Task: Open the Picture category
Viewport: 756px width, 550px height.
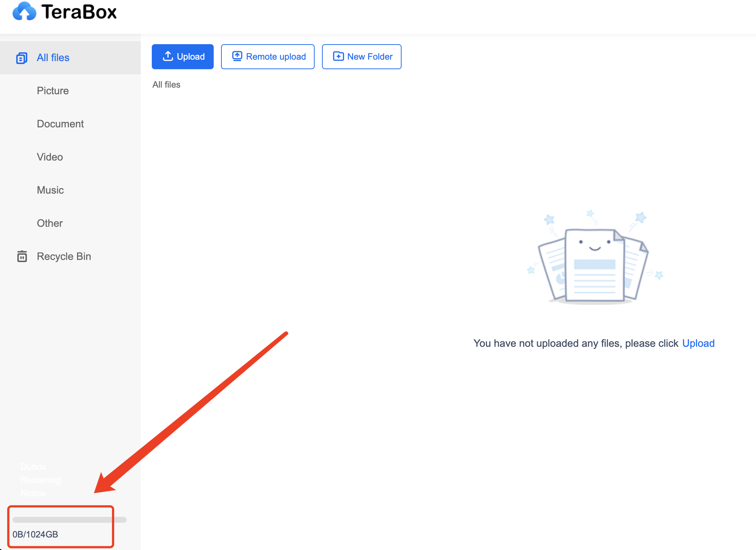Action: (x=53, y=91)
